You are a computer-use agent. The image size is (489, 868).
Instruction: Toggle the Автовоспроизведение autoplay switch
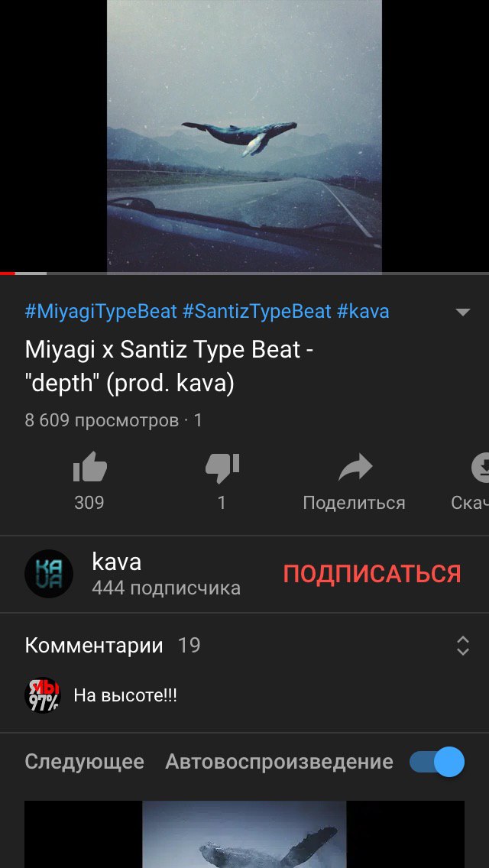(x=437, y=762)
